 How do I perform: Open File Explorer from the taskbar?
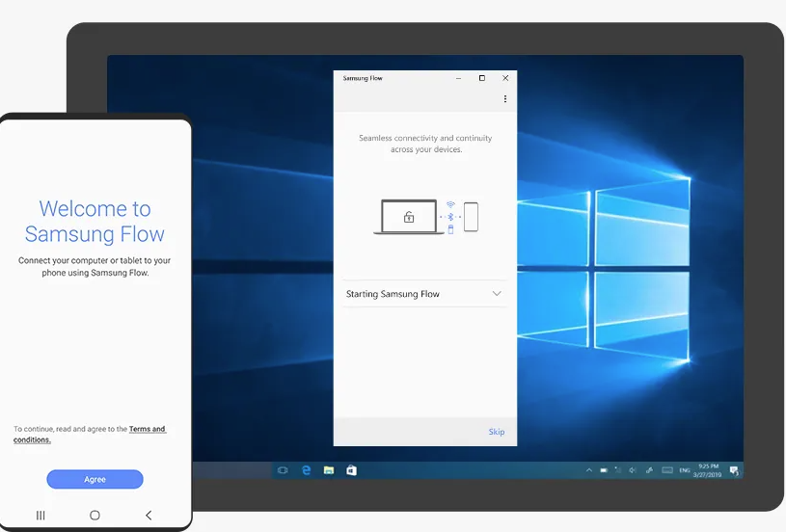pos(329,470)
